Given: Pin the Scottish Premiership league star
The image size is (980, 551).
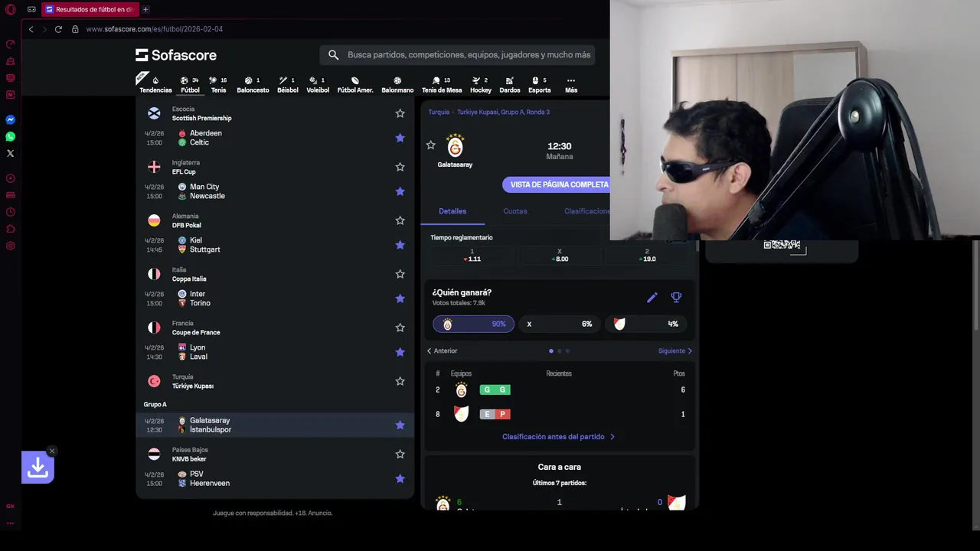Looking at the screenshot, I should tap(400, 113).
